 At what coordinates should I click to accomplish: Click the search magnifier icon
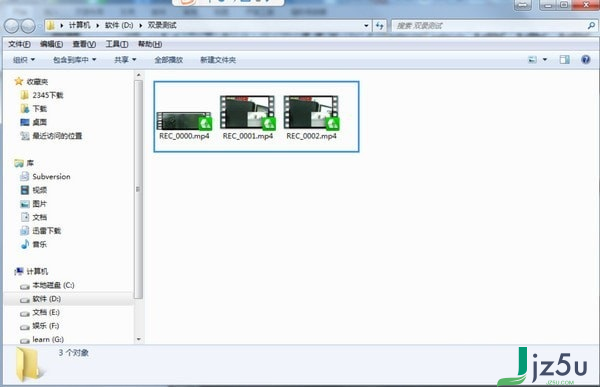(x=591, y=26)
